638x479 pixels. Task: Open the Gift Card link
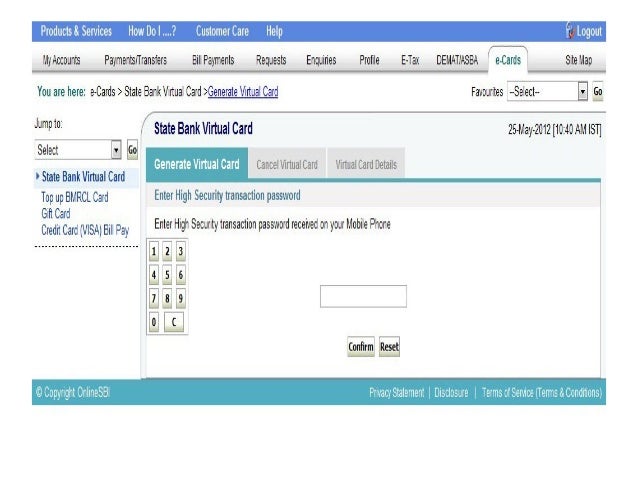56,214
